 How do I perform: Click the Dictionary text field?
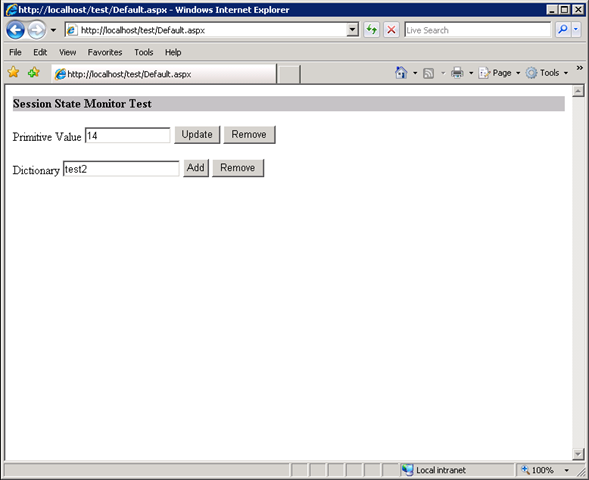tap(121, 169)
